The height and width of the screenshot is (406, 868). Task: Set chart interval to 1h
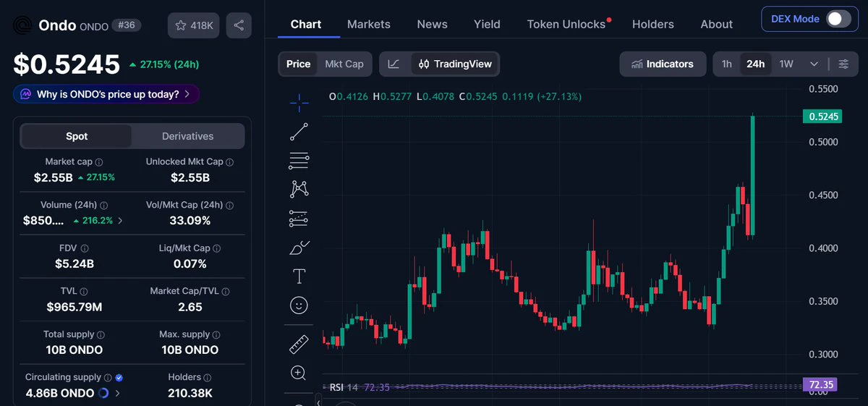(x=727, y=64)
